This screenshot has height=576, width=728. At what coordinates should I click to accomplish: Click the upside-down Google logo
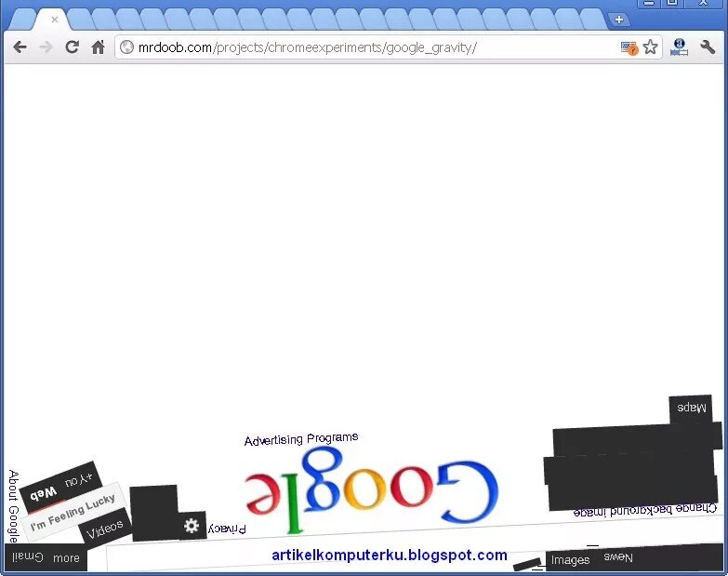[371, 489]
